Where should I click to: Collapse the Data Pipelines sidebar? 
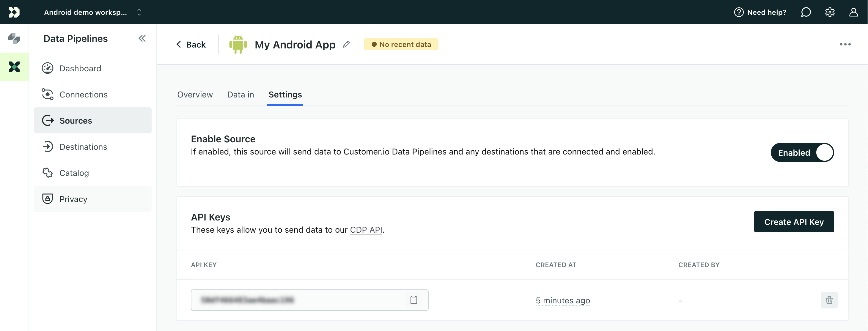pyautogui.click(x=142, y=38)
